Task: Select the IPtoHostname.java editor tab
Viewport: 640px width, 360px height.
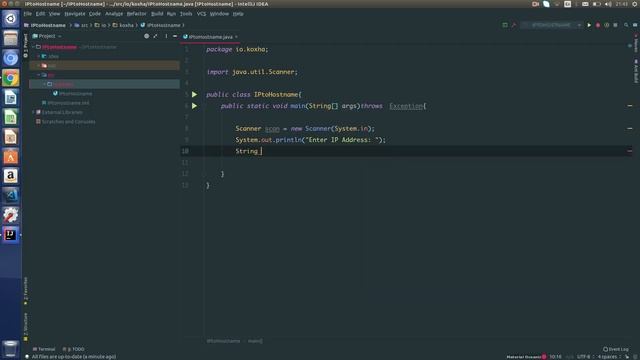Action: click(211, 37)
